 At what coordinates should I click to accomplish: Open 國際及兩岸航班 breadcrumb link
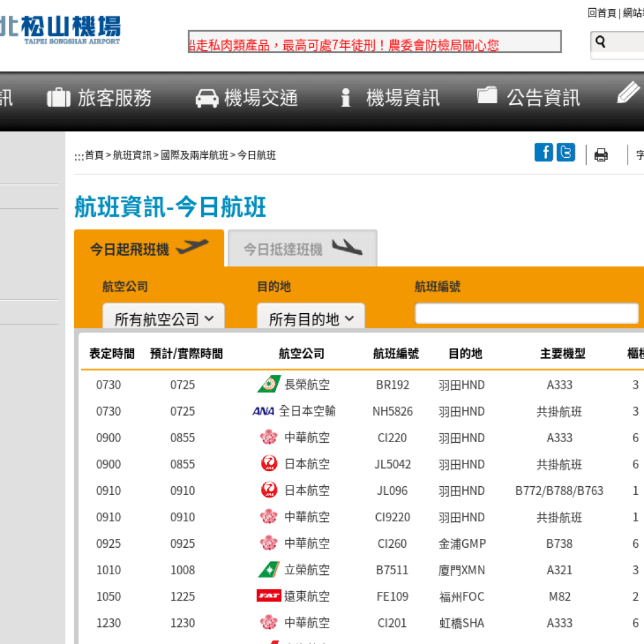194,155
